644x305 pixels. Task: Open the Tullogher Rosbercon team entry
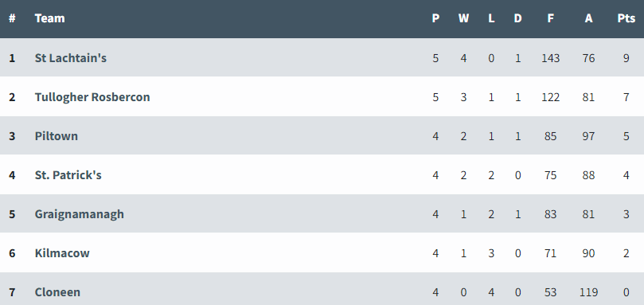[x=92, y=97]
